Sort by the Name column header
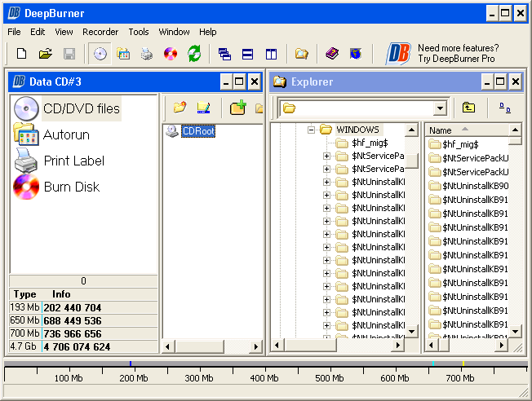532x401 pixels. pyautogui.click(x=467, y=130)
